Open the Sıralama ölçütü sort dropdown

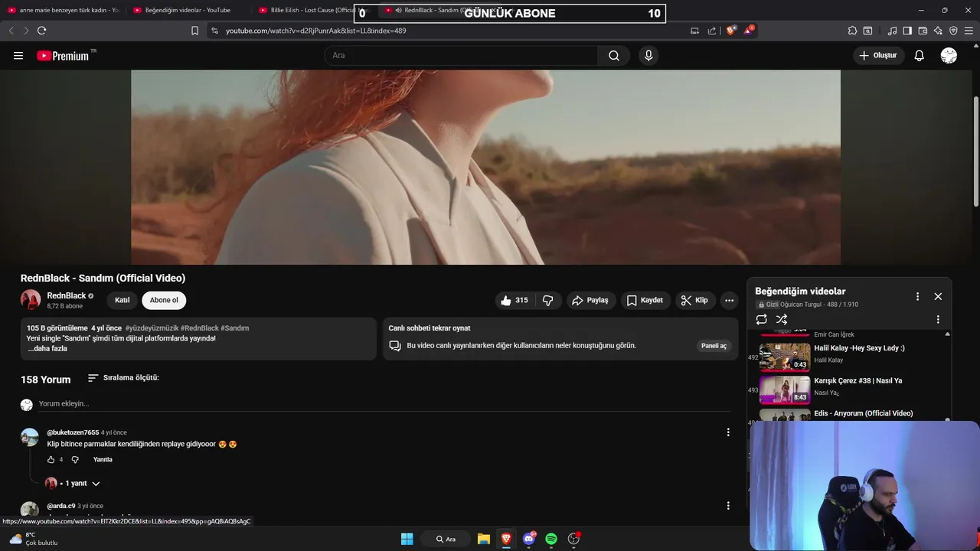pyautogui.click(x=123, y=378)
